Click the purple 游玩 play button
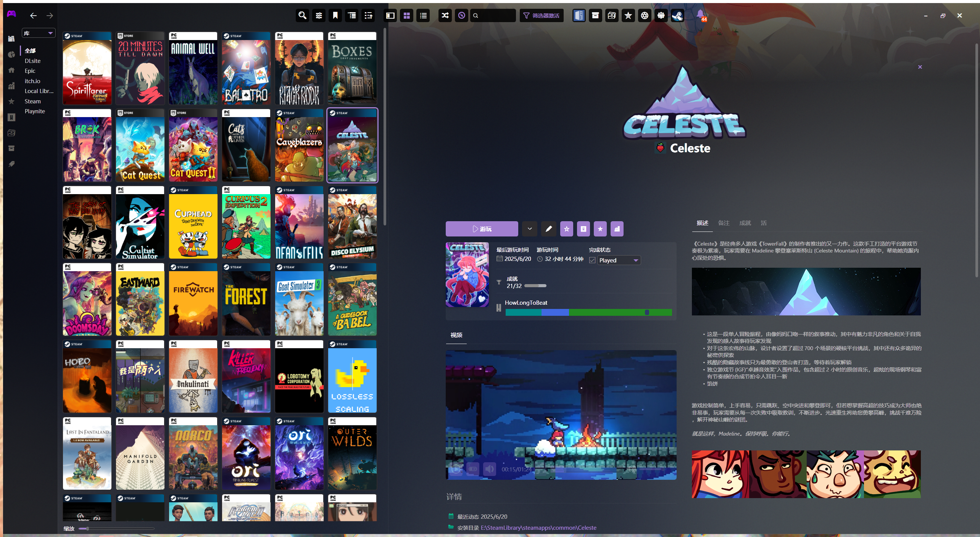The width and height of the screenshot is (980, 537). tap(482, 229)
